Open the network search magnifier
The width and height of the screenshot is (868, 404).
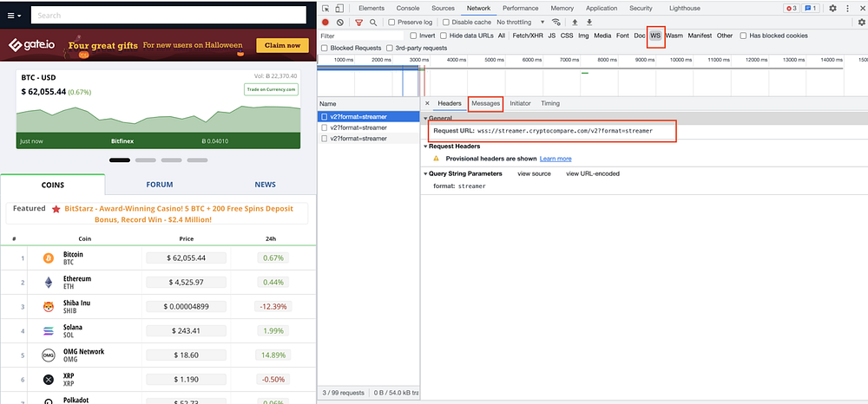pos(373,22)
